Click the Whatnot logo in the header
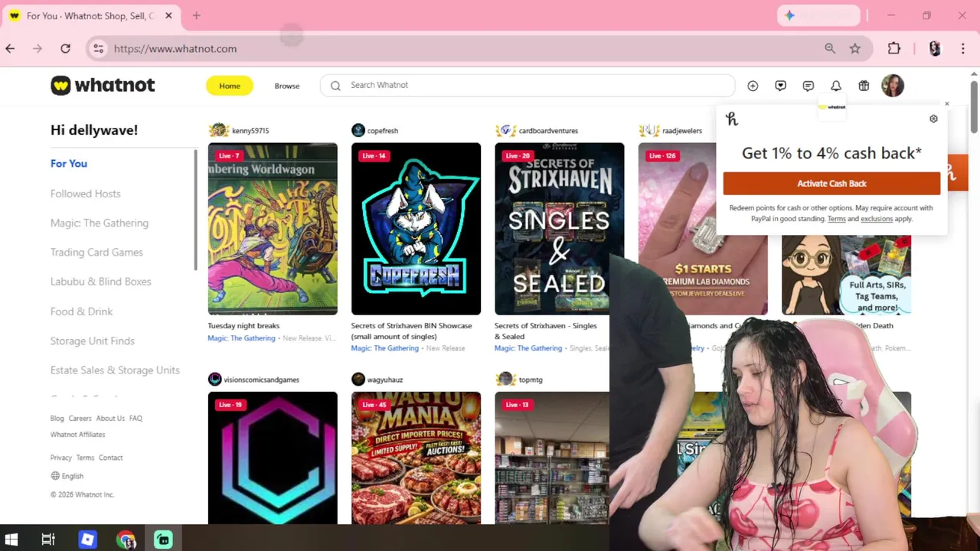 pyautogui.click(x=103, y=85)
